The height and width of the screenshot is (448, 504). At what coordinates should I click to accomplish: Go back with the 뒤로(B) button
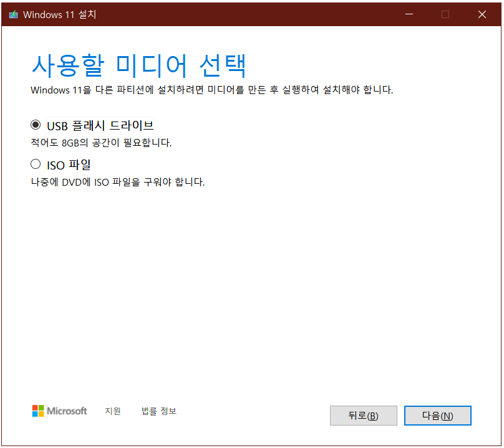tap(363, 416)
